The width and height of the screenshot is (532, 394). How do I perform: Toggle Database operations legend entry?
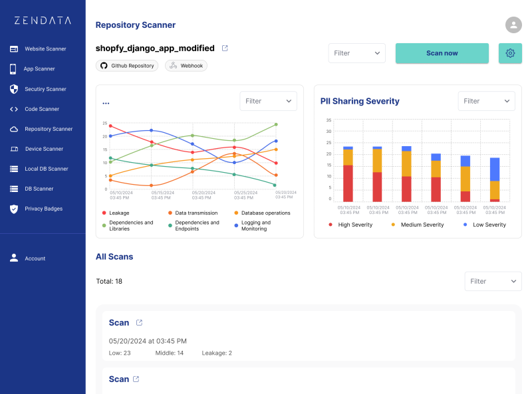click(x=262, y=213)
